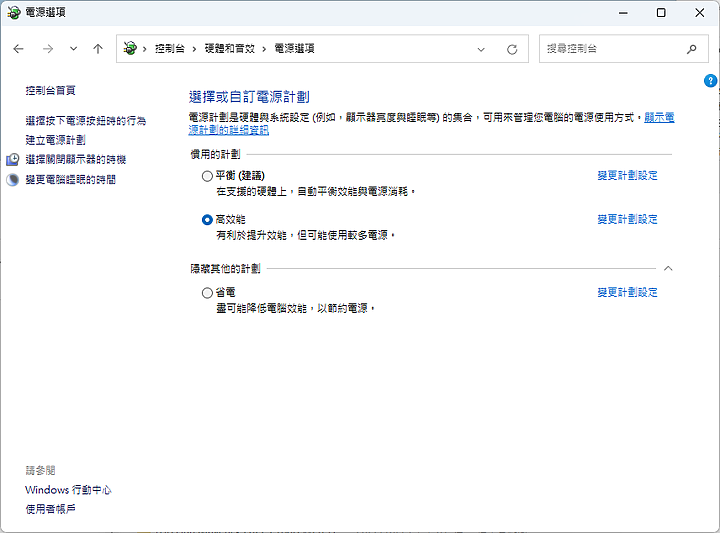
Task: Open 選擇關閉顯示器的時機 link
Action: click(x=76, y=159)
